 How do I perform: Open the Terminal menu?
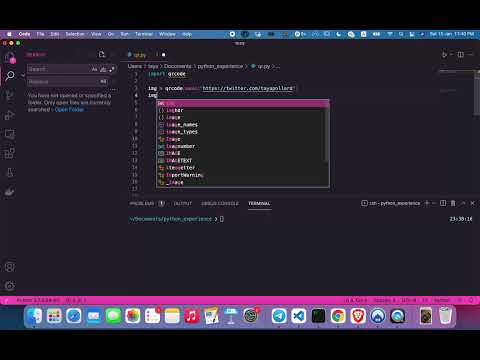(x=144, y=34)
